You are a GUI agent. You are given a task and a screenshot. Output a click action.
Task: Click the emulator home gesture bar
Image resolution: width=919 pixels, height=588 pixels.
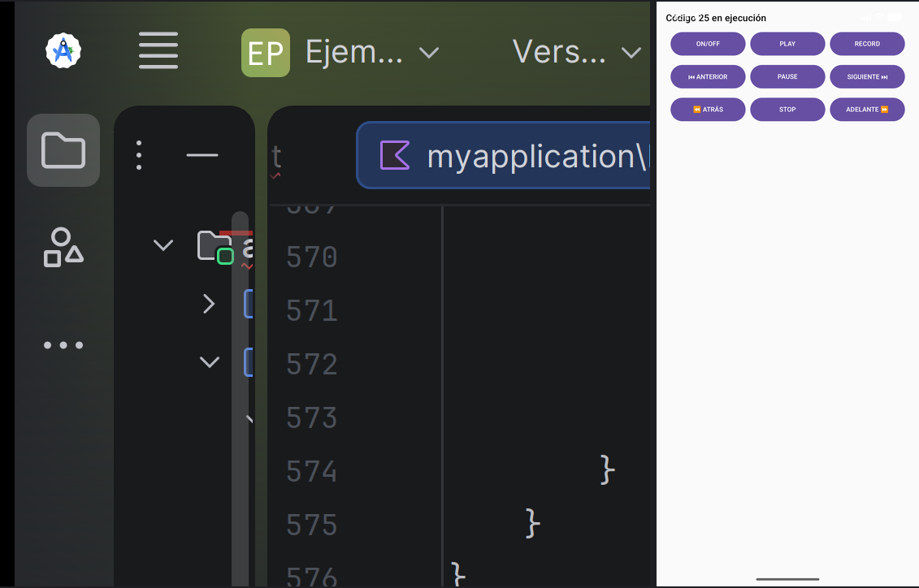[x=787, y=579]
